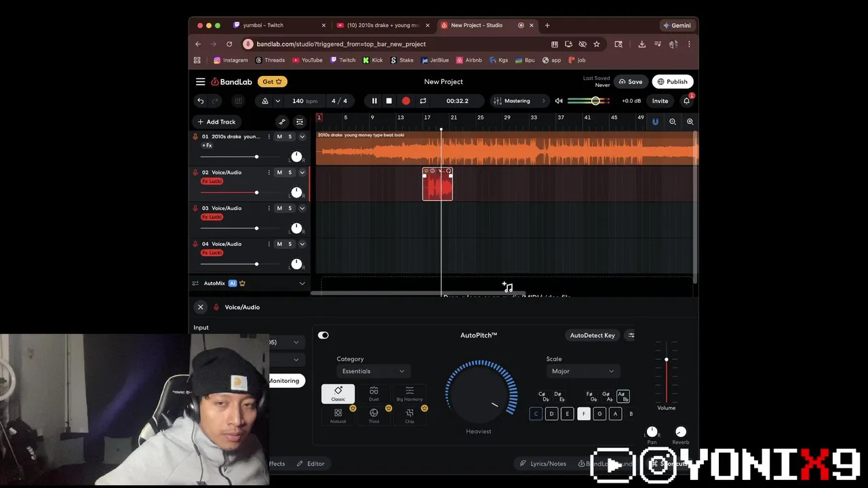Click the track view options icon beside the automation icon

pos(300,121)
